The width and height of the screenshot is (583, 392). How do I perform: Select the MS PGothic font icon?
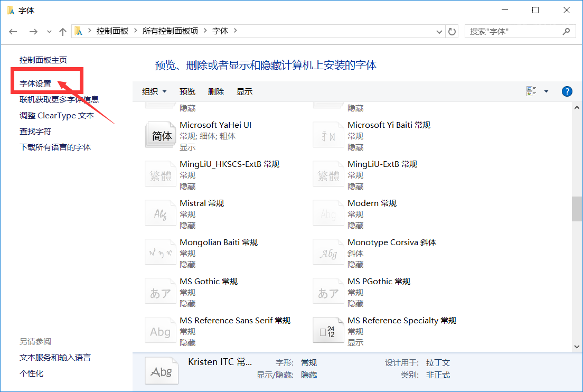coord(328,291)
